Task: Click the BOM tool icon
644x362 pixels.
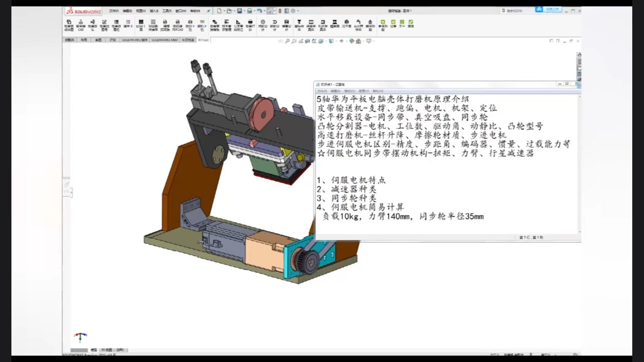Action: (141, 25)
